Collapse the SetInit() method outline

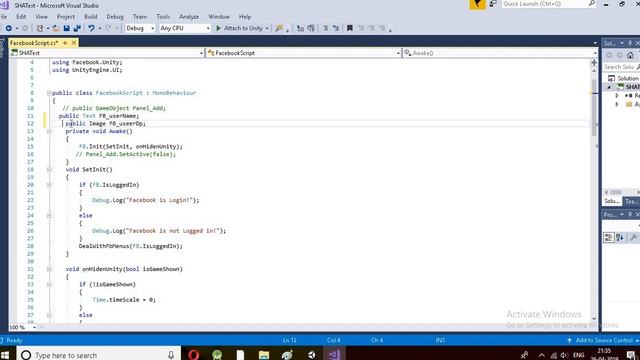point(49,169)
